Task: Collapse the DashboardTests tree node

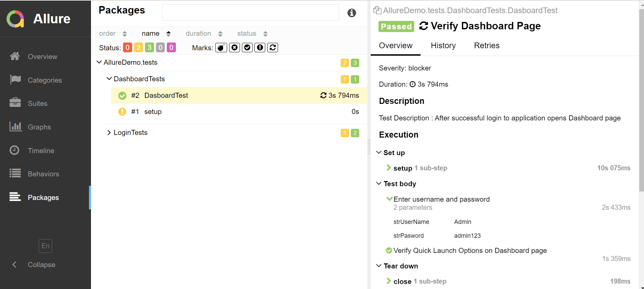Action: (109, 79)
